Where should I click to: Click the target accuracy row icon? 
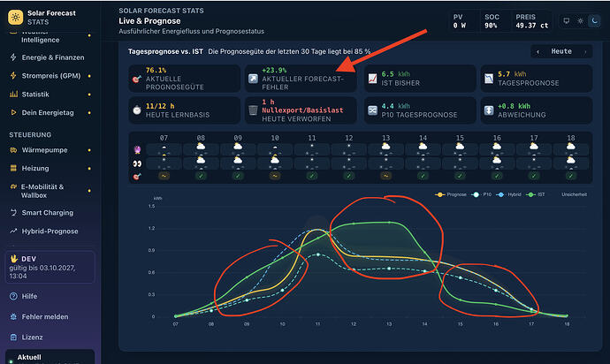point(137,177)
